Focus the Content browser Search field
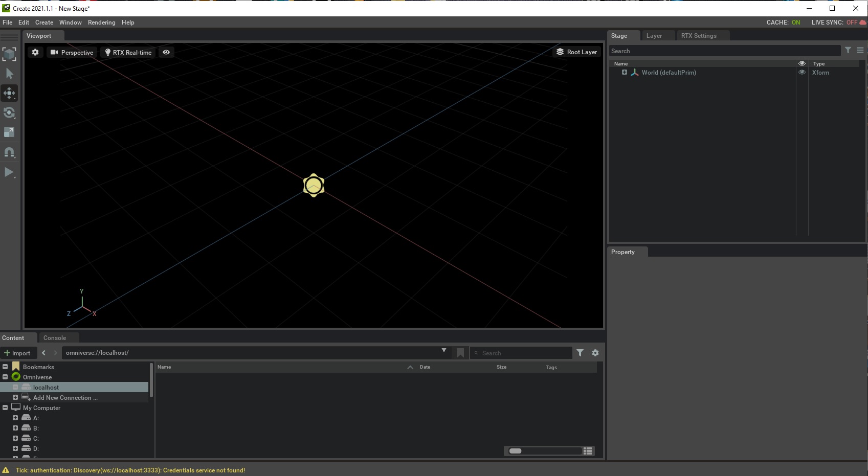This screenshot has width=868, height=476. click(x=521, y=353)
